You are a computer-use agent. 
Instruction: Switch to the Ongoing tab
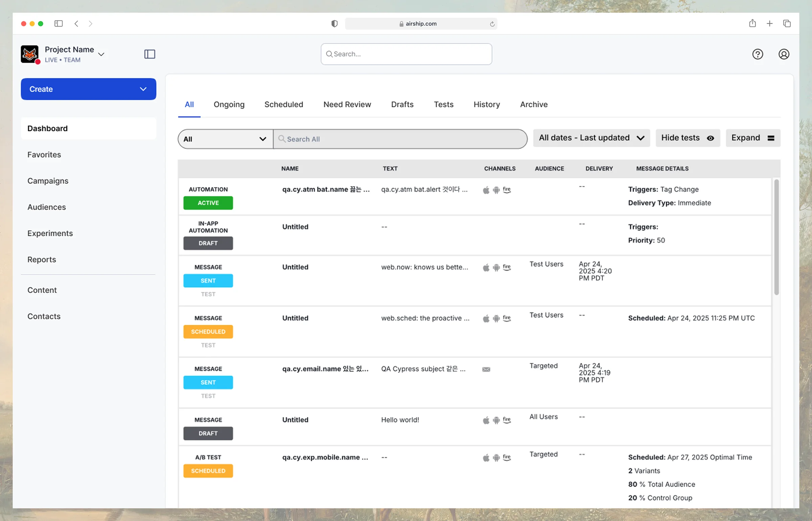point(229,104)
